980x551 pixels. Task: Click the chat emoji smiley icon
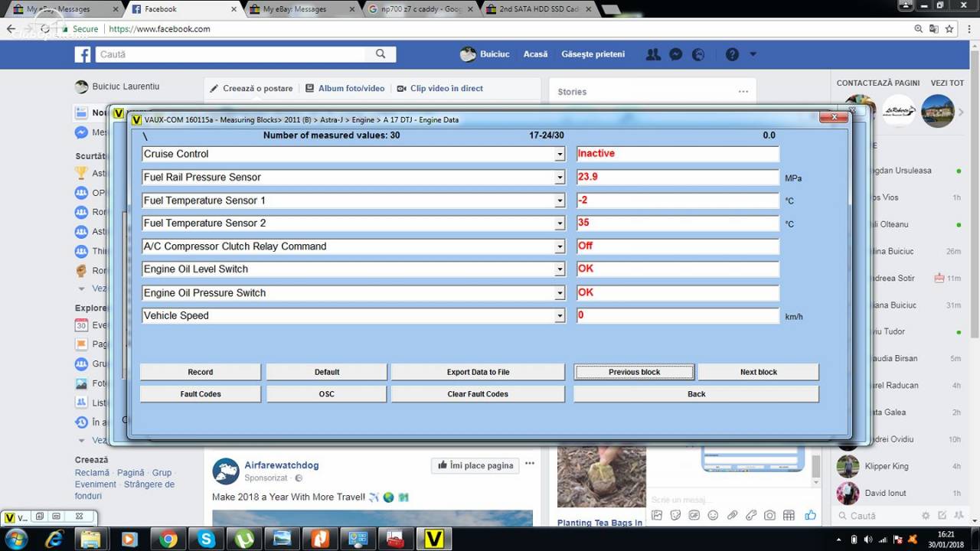coord(713,516)
